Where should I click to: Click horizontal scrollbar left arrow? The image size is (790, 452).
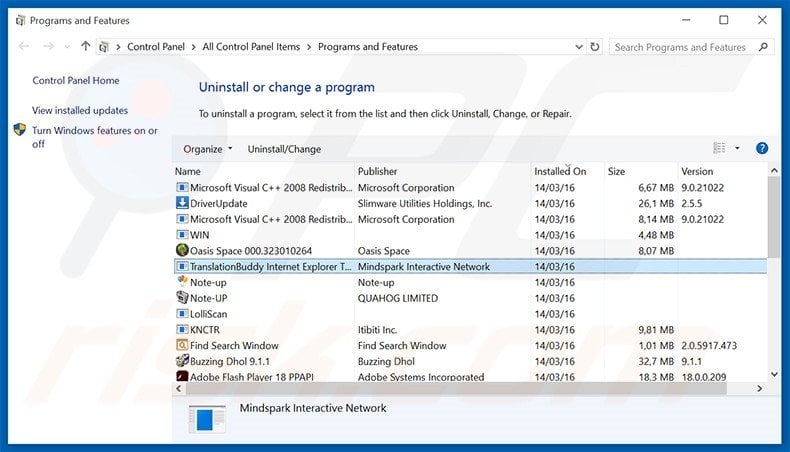pyautogui.click(x=178, y=389)
